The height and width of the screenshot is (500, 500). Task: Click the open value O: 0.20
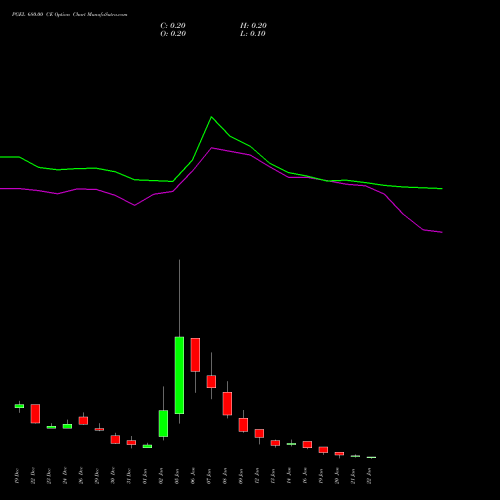173,34
